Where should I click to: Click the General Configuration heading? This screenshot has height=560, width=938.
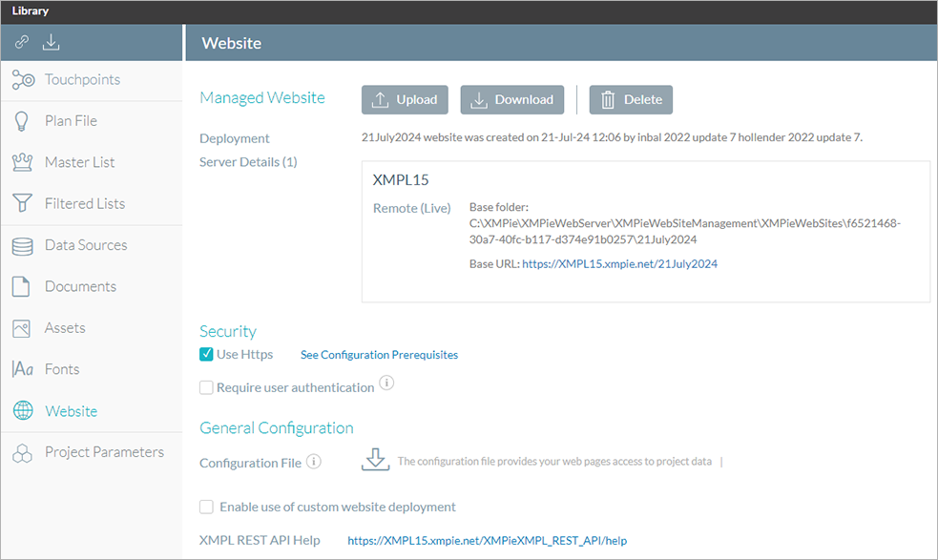[x=277, y=427]
